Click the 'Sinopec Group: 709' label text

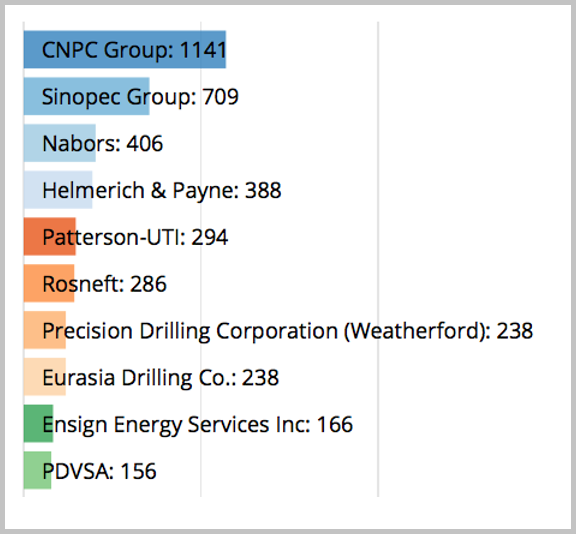point(140,98)
